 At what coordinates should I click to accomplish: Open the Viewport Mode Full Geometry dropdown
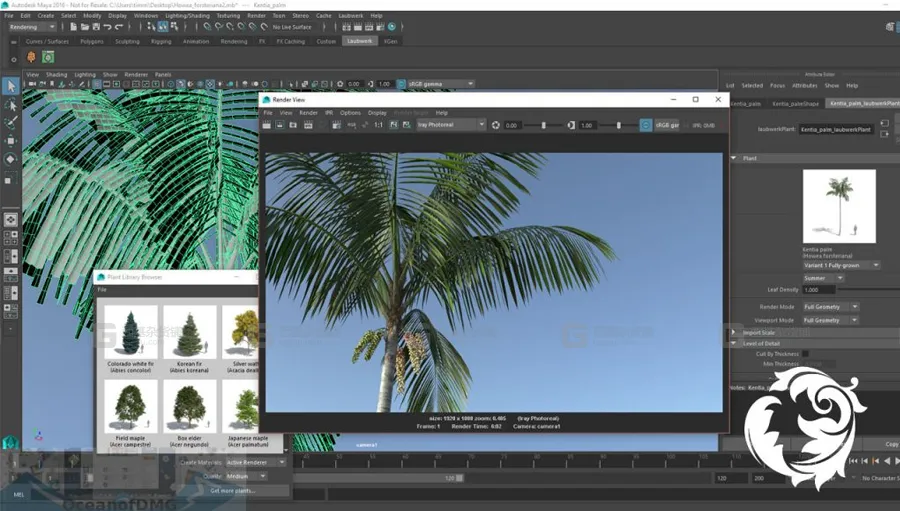pyautogui.click(x=830, y=320)
